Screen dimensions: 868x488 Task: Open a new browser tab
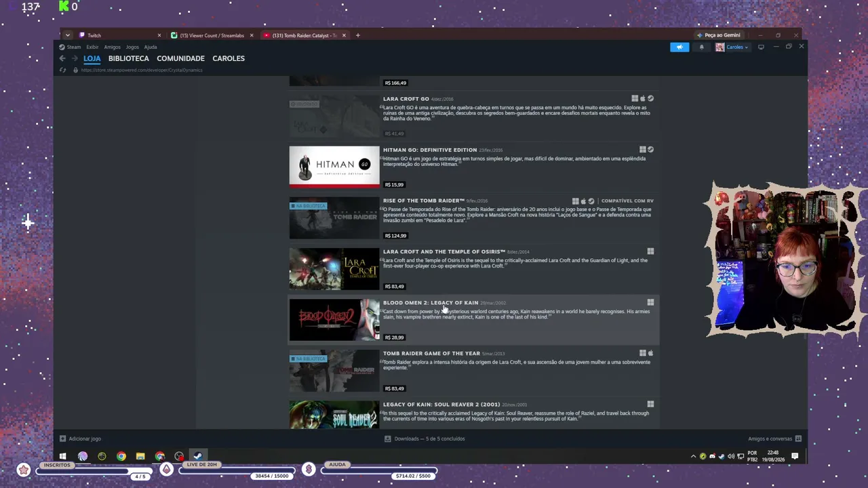click(358, 35)
